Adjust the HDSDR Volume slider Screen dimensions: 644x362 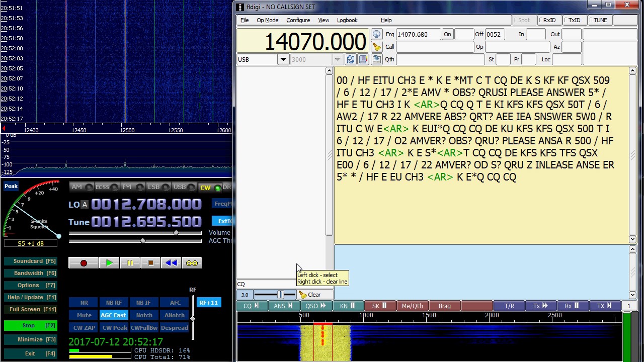[x=135, y=233]
